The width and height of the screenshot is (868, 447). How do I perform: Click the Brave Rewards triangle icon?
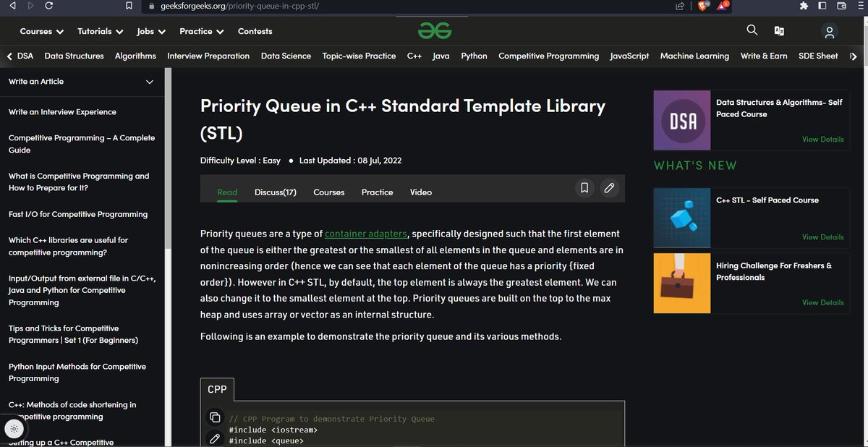click(723, 6)
